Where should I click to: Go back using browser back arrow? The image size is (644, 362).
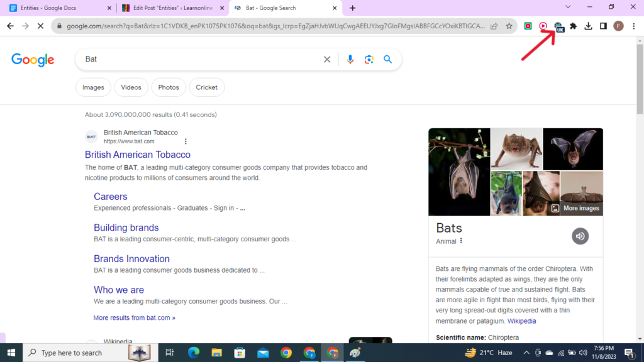click(10, 26)
